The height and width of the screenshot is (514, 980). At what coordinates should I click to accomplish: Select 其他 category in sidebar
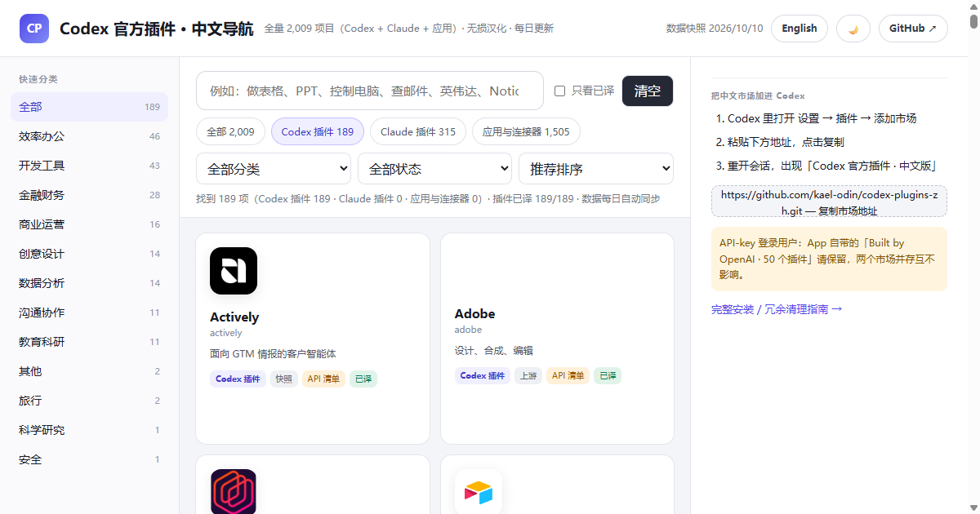tap(89, 371)
